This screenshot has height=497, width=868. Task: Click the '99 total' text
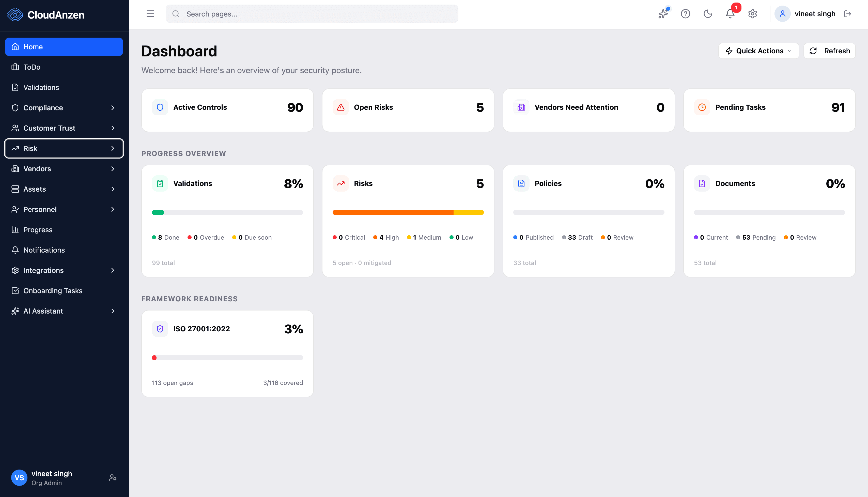tap(163, 263)
